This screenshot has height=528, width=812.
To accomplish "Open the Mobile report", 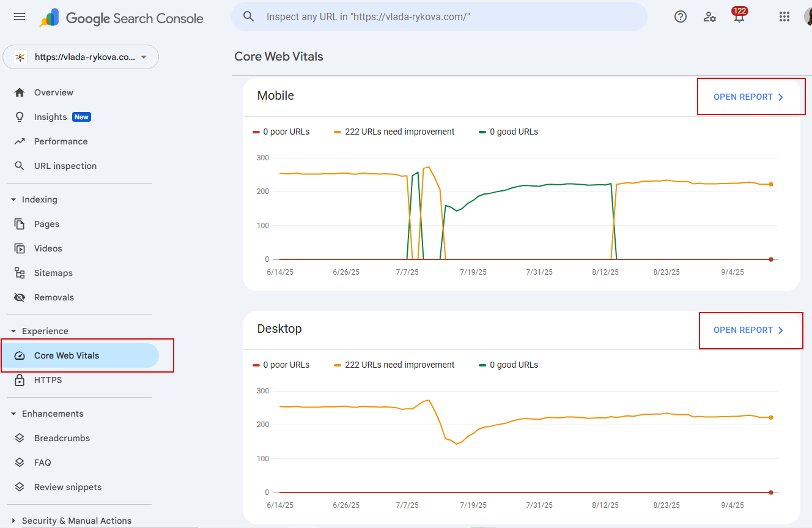I will [748, 97].
